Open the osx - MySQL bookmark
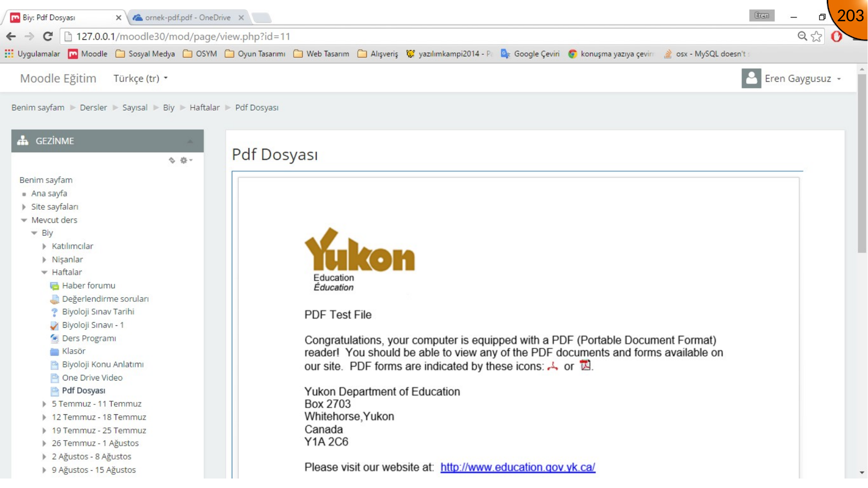 coord(706,54)
